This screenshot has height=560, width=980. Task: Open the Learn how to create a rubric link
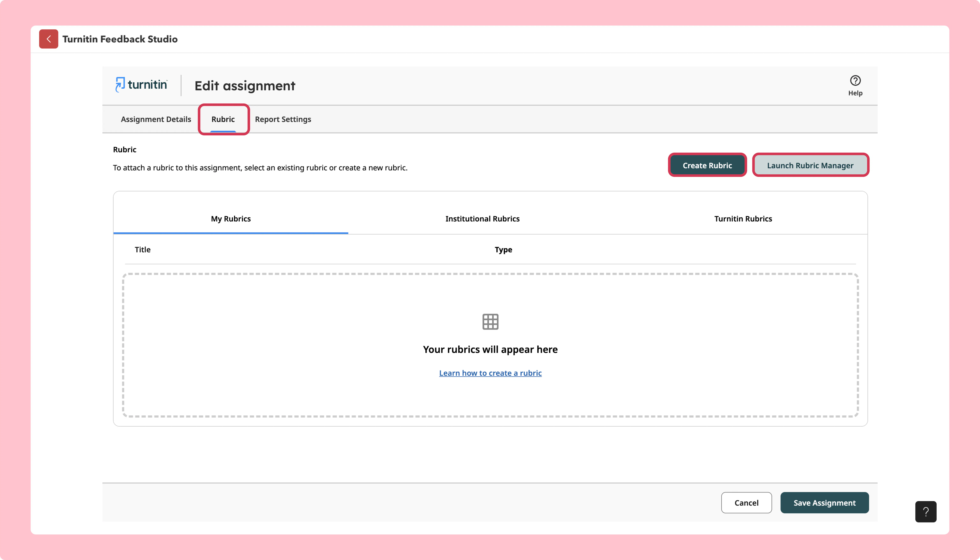coord(490,373)
